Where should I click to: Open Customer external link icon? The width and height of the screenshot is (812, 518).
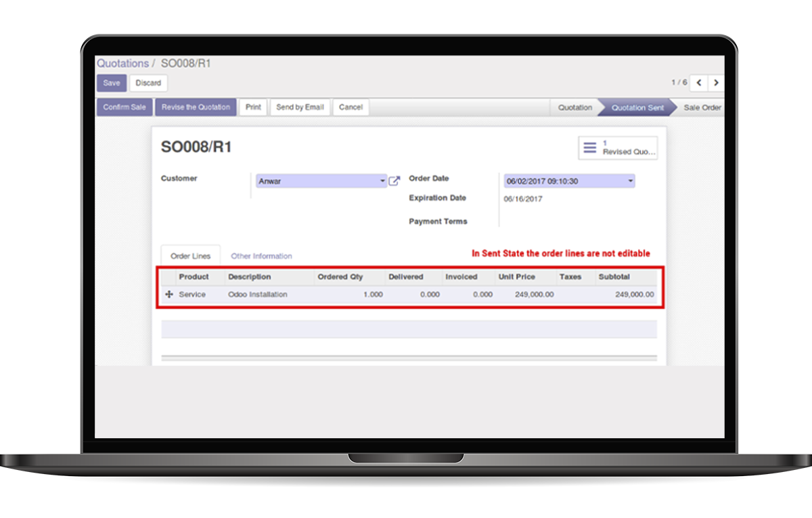[x=394, y=181]
